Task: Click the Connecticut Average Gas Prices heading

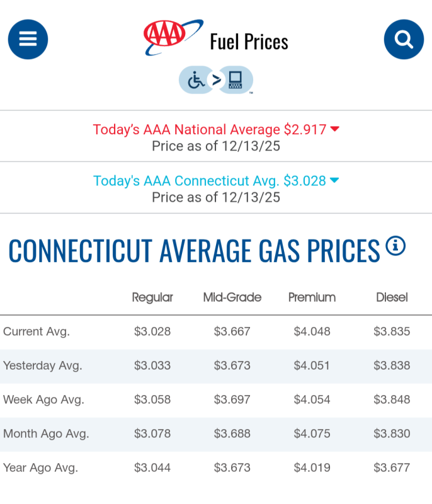Action: click(194, 251)
